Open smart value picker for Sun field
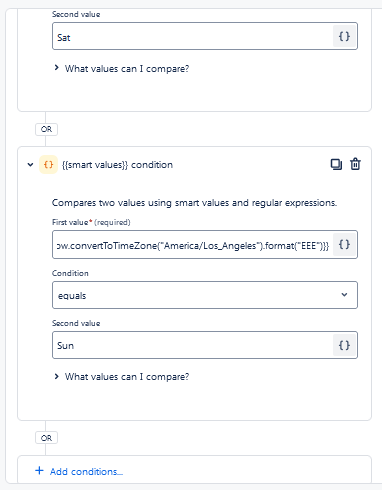The height and width of the screenshot is (490, 382). tap(344, 345)
